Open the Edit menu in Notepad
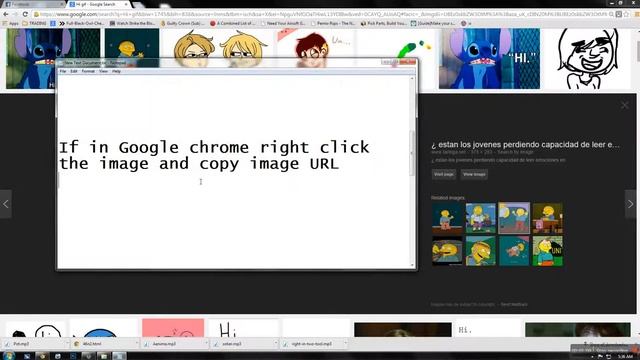Image resolution: width=640 pixels, height=360 pixels. pyautogui.click(x=74, y=71)
